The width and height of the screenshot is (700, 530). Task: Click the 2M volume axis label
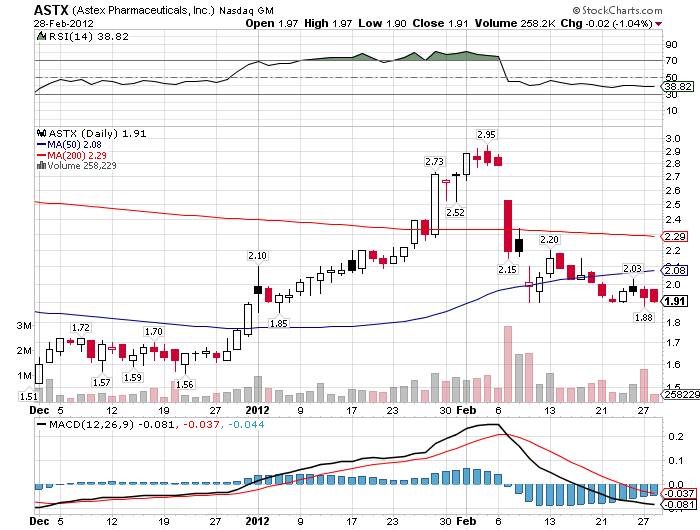point(24,351)
